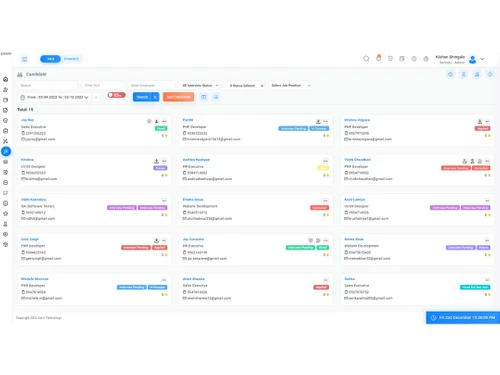Viewport: 500px width, 375px height.
Task: Click the crossed-tools icon in the left sidebar
Action: (x=5, y=141)
